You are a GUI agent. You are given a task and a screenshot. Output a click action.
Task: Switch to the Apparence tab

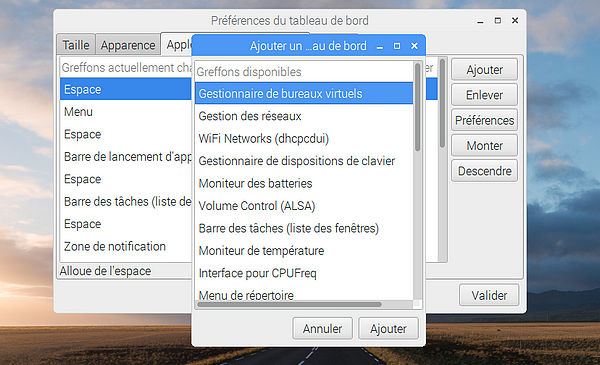pos(128,45)
